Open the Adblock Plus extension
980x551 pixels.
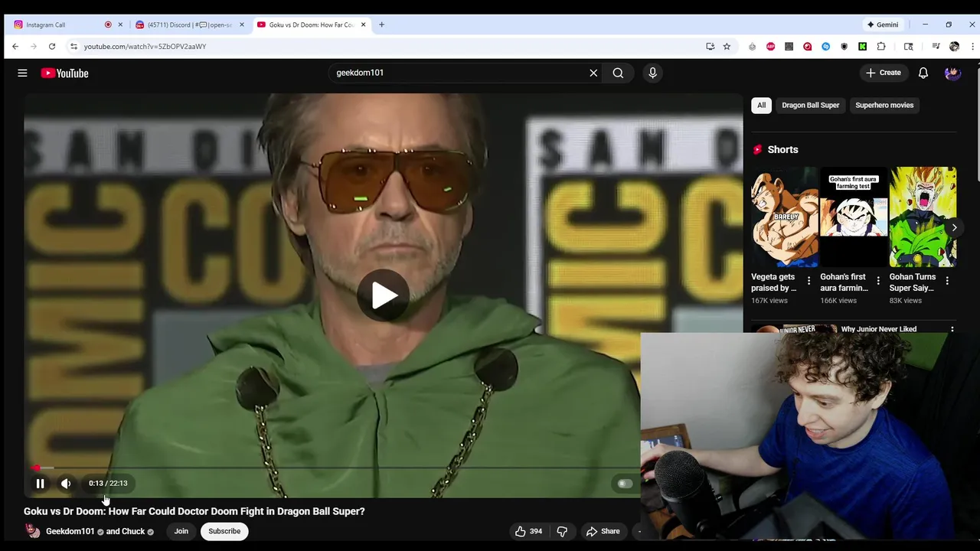pos(770,47)
